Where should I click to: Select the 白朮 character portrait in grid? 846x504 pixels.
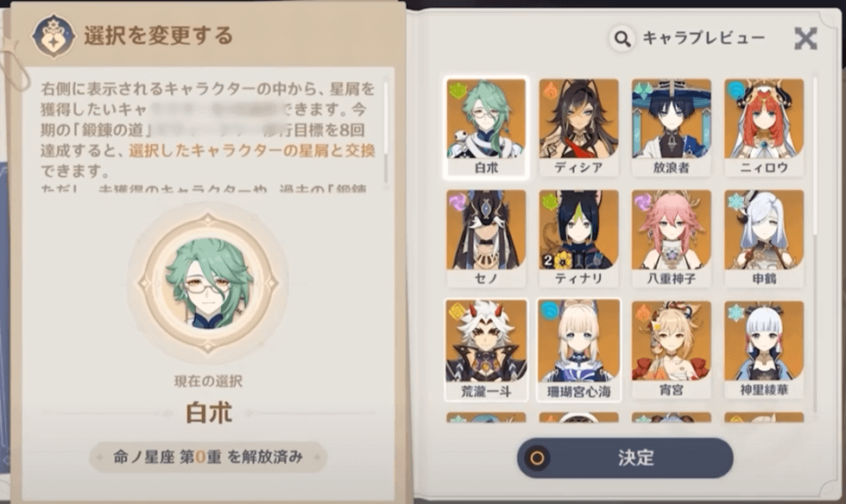coord(485,128)
